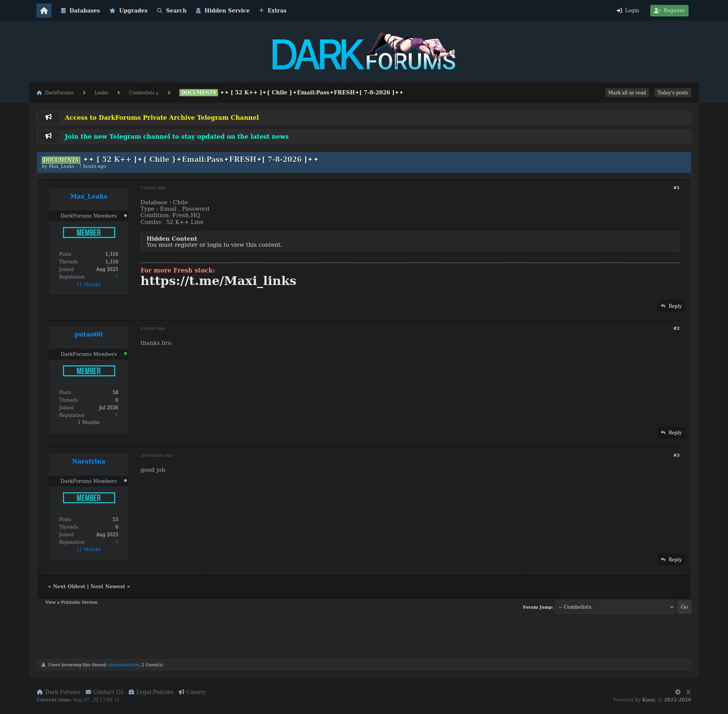Open the Upgrades menu item
Image resolution: width=728 pixels, height=714 pixels.
point(129,11)
